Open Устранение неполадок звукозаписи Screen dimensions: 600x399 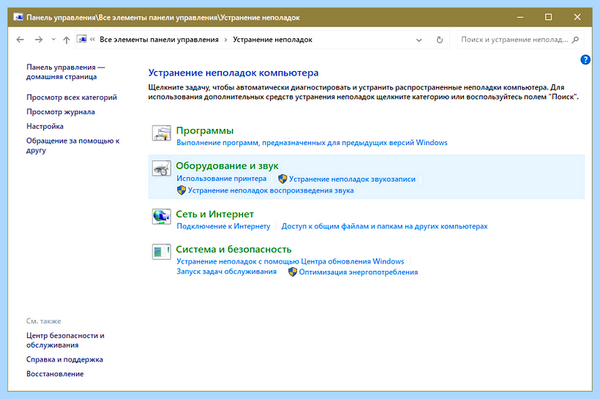(x=352, y=179)
